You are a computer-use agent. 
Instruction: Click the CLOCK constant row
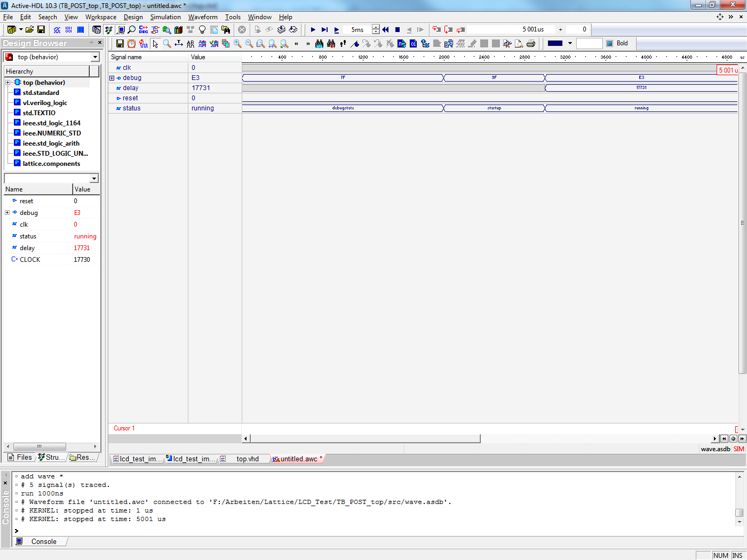[x=51, y=260]
